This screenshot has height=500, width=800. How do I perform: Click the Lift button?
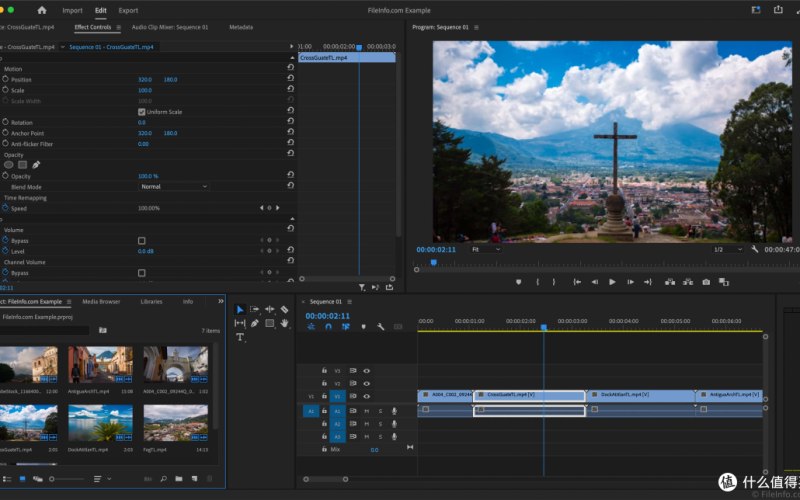pos(670,282)
